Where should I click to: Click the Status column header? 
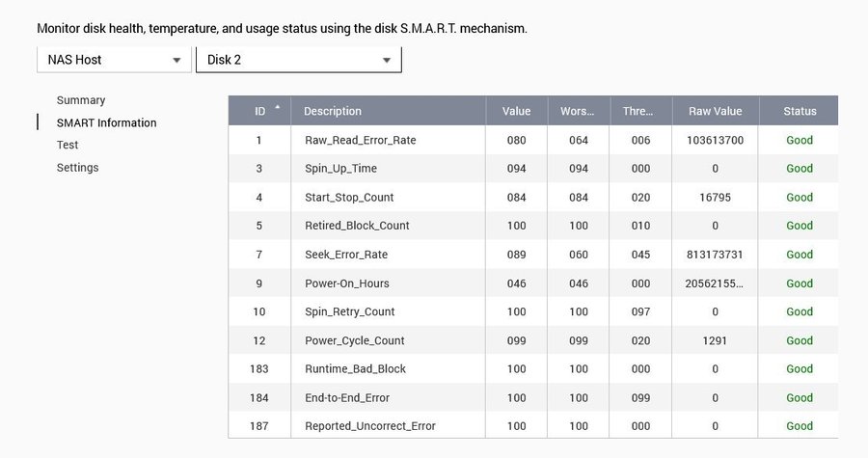tap(800, 111)
